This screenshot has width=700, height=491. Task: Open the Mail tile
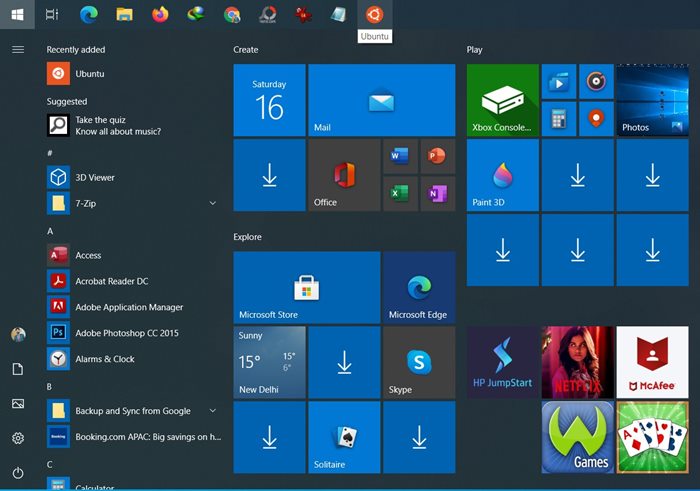pos(382,100)
